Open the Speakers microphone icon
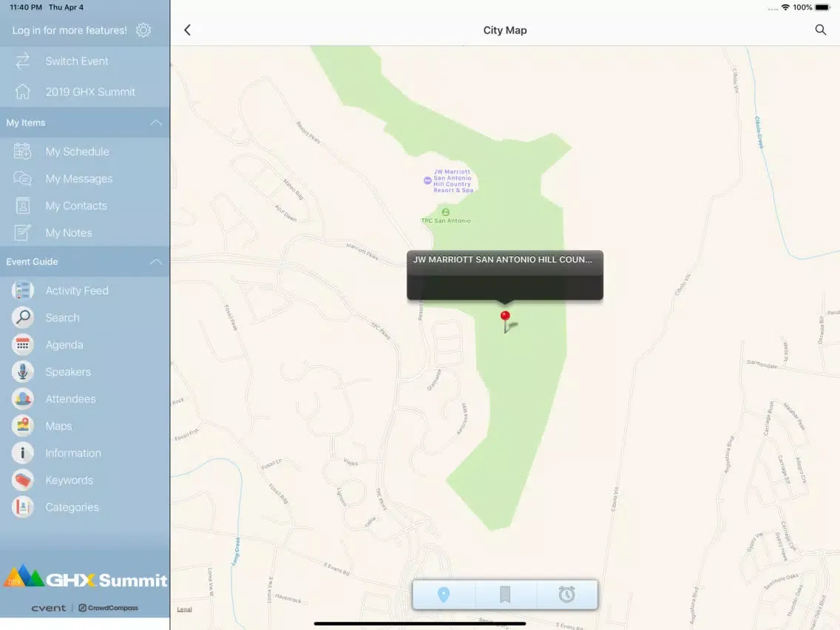 pyautogui.click(x=22, y=372)
